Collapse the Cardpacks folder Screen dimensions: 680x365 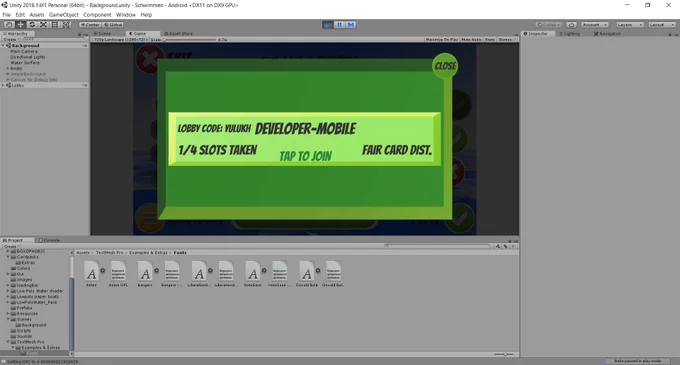click(8, 257)
